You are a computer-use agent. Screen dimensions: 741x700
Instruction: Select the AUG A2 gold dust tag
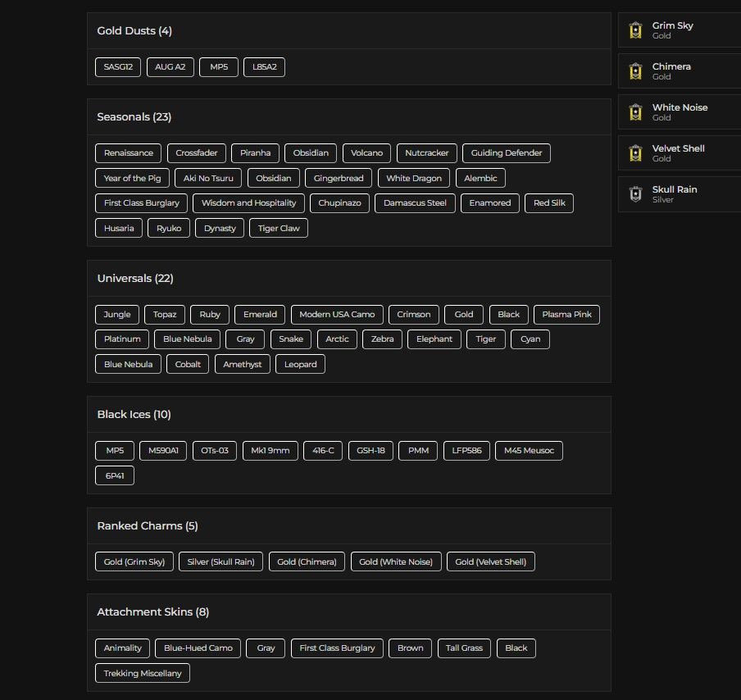170,67
